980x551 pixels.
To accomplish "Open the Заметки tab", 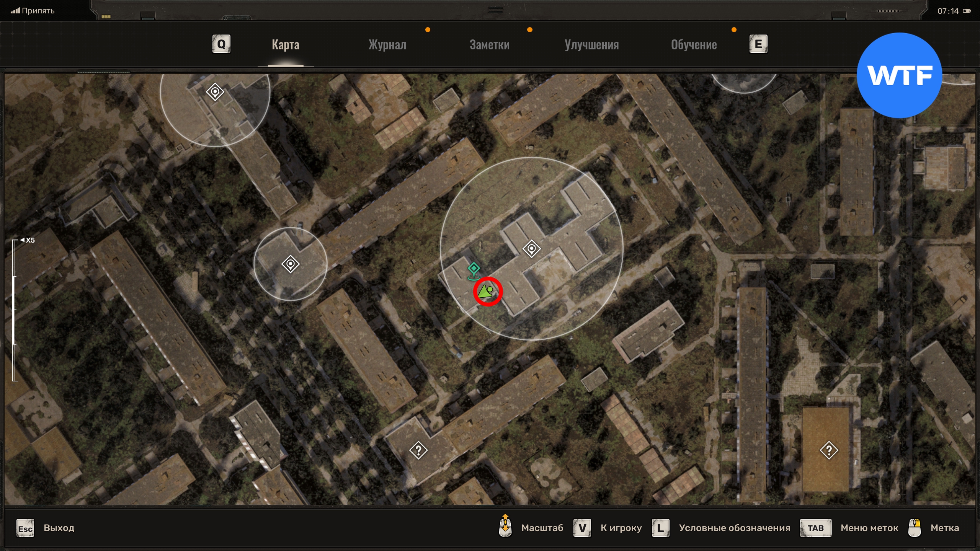I will click(x=489, y=45).
